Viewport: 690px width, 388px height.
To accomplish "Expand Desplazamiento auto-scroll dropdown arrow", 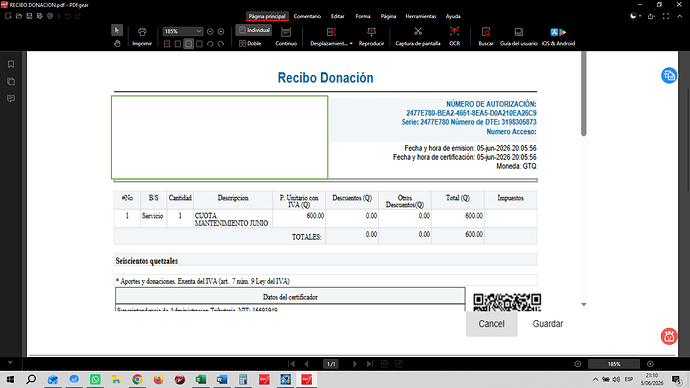I will (351, 44).
